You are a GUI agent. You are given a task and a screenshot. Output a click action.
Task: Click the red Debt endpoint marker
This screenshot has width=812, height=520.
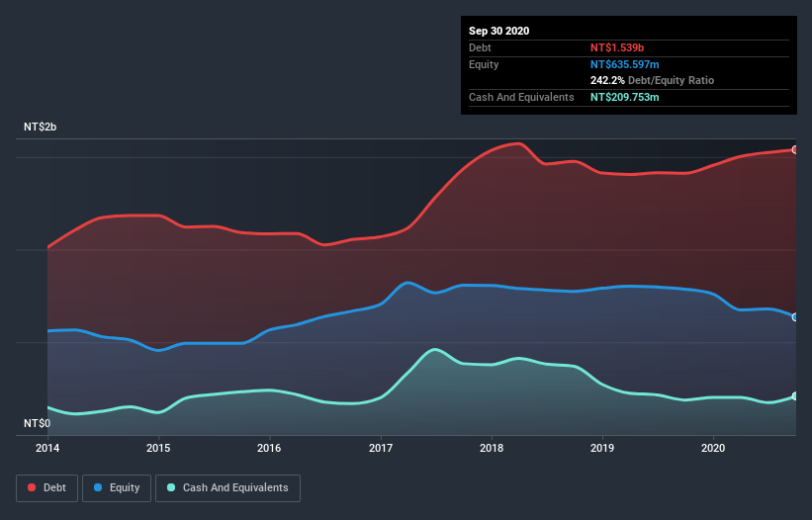click(x=795, y=149)
